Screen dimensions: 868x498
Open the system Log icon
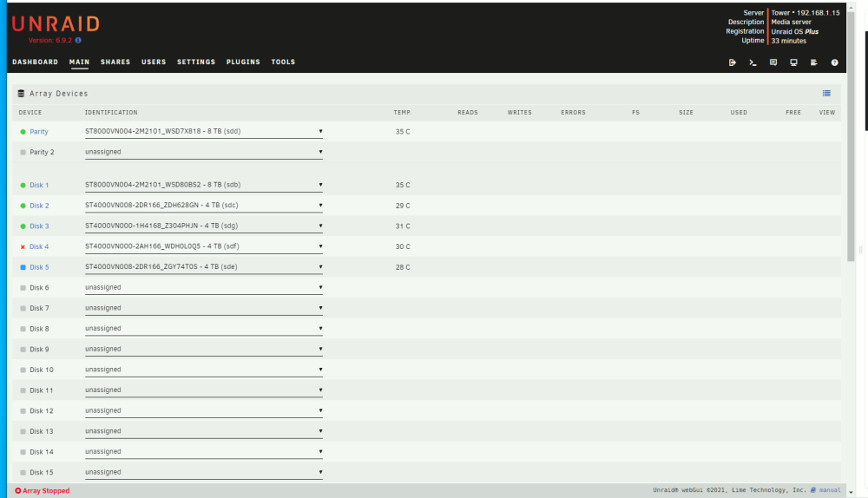coord(814,62)
